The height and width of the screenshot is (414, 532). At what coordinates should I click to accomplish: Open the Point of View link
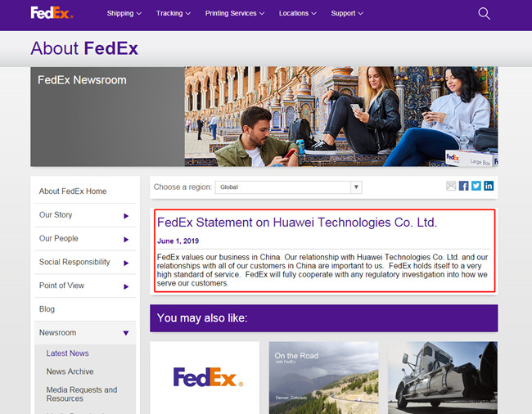tap(61, 286)
